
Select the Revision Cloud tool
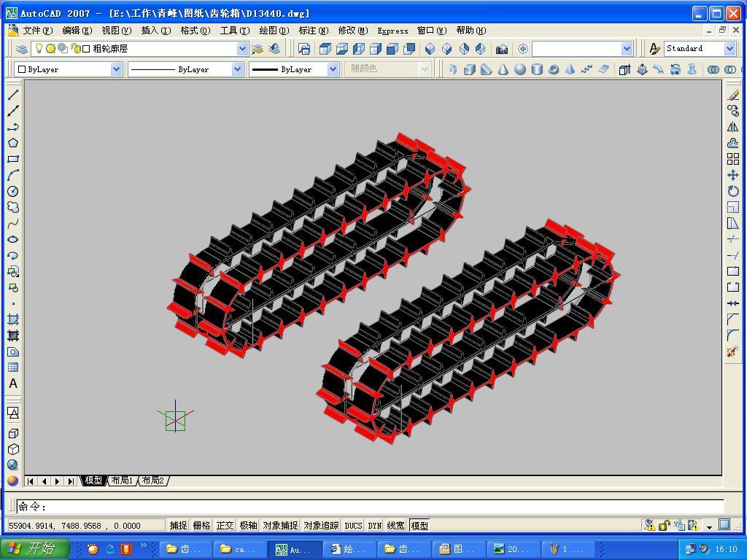coord(13,208)
